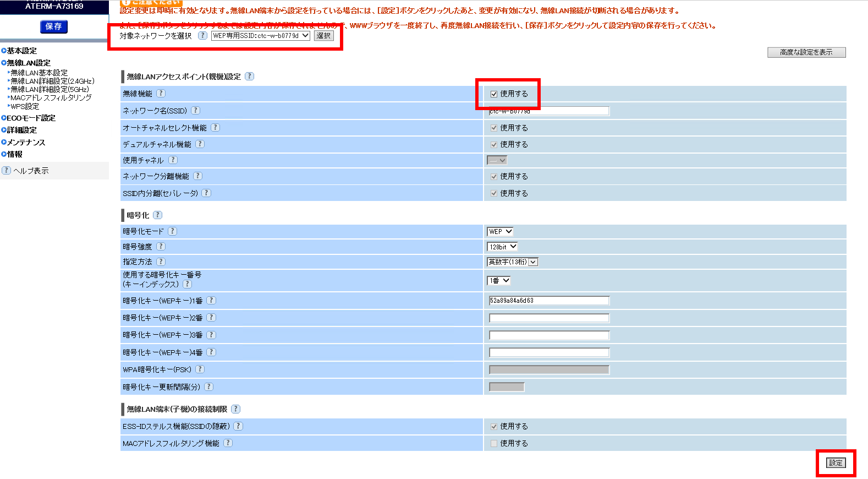Click help icon next to 暗号化 heading
This screenshot has height=479, width=868.
(x=157, y=215)
